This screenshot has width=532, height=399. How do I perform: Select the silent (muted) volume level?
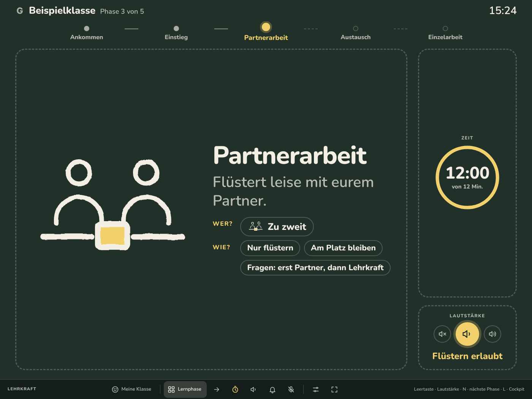(442, 334)
